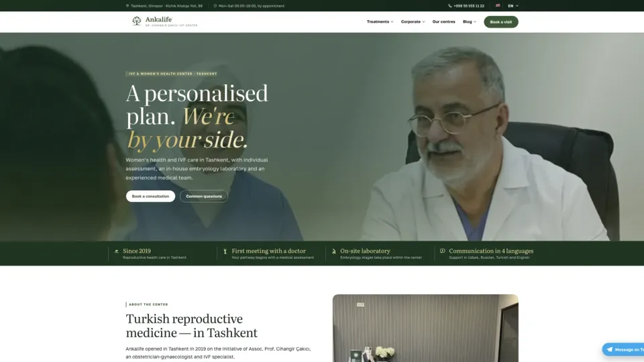Click the chat icon beside Communication in 4 languages
This screenshot has height=362, width=644.
[x=442, y=251]
